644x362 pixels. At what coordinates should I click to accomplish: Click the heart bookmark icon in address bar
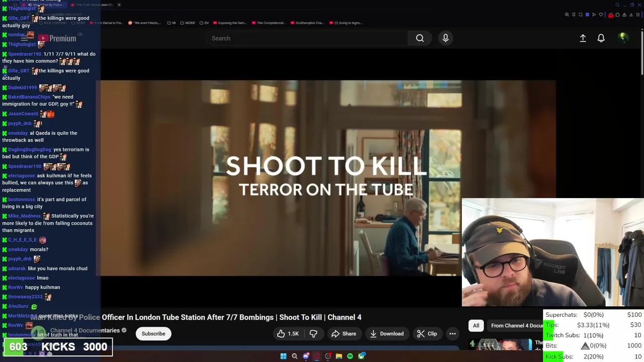click(x=601, y=15)
